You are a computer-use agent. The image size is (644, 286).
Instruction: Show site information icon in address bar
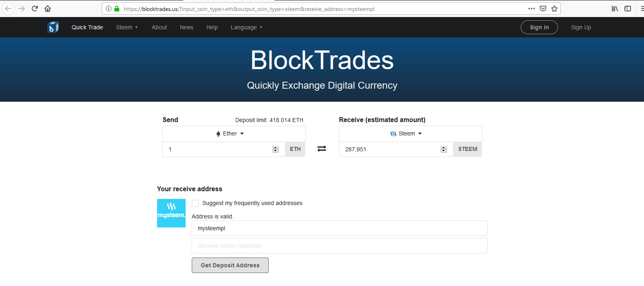(109, 9)
